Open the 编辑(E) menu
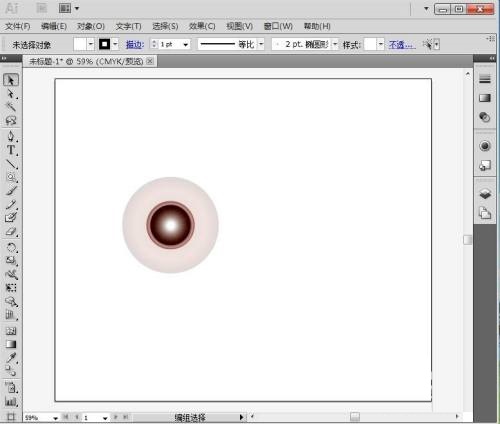The height and width of the screenshot is (424, 500). click(54, 26)
